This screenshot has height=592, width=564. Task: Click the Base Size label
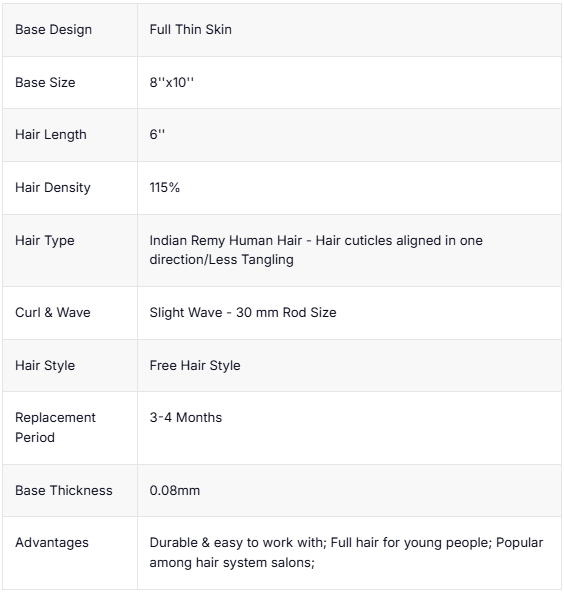(45, 82)
